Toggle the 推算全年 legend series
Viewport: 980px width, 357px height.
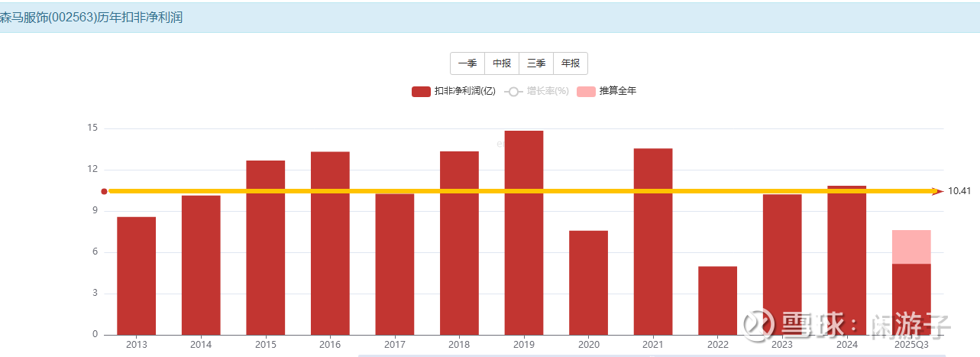(606, 91)
